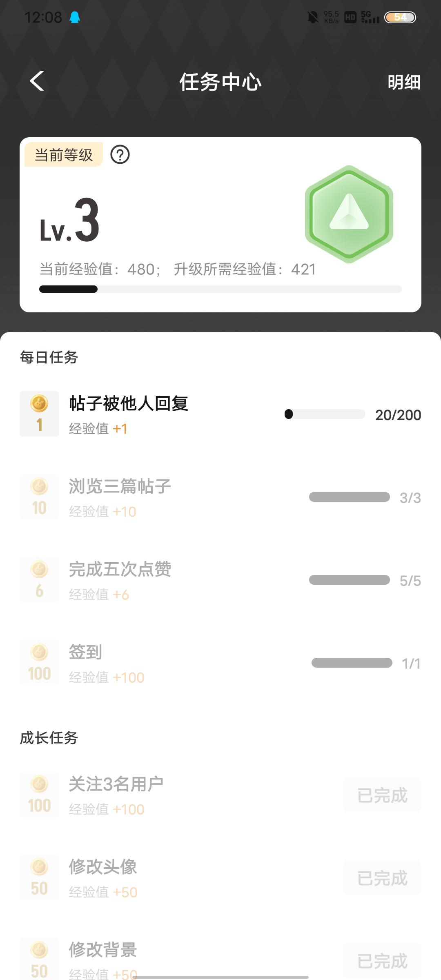Open the level help question mark
The width and height of the screenshot is (441, 980).
coord(120,155)
